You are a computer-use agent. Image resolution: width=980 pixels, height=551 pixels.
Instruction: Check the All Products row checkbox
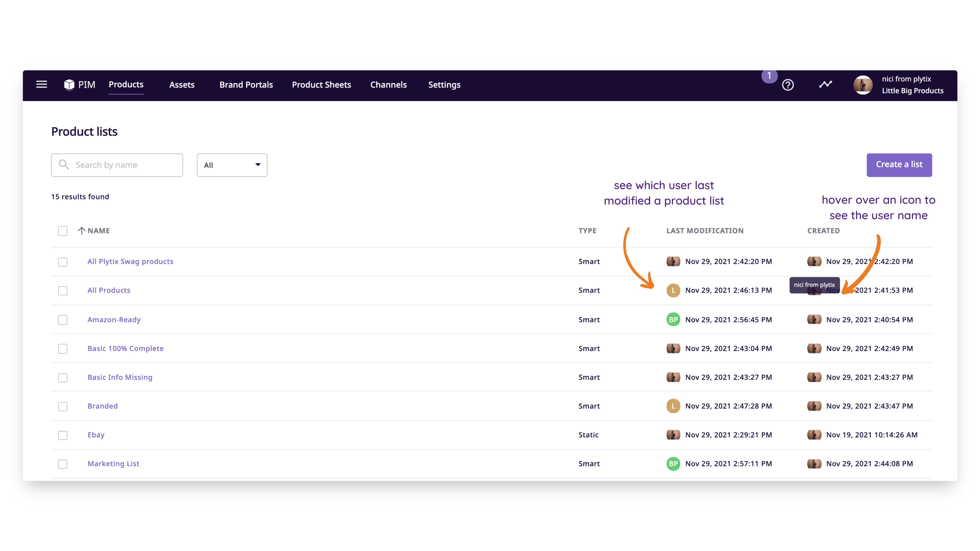pos(63,290)
